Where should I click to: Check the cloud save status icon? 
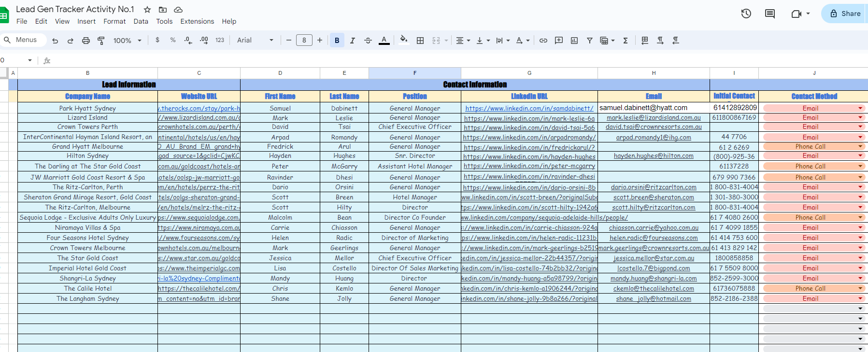pos(178,10)
